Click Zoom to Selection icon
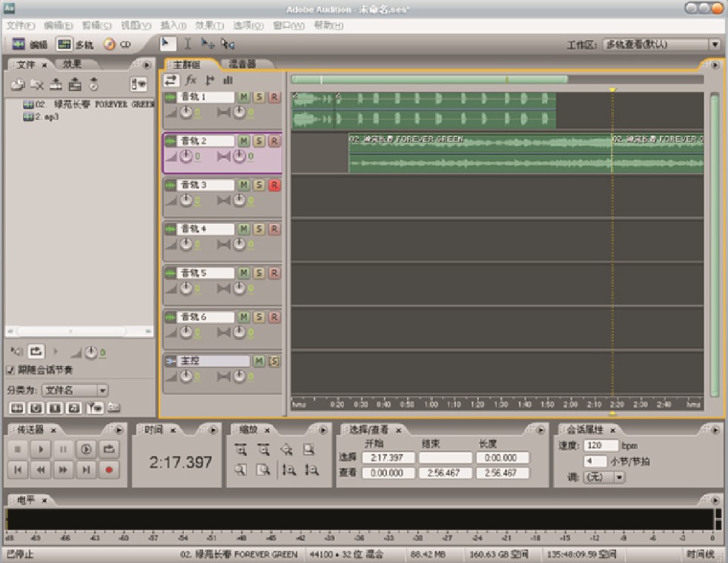 click(x=308, y=450)
